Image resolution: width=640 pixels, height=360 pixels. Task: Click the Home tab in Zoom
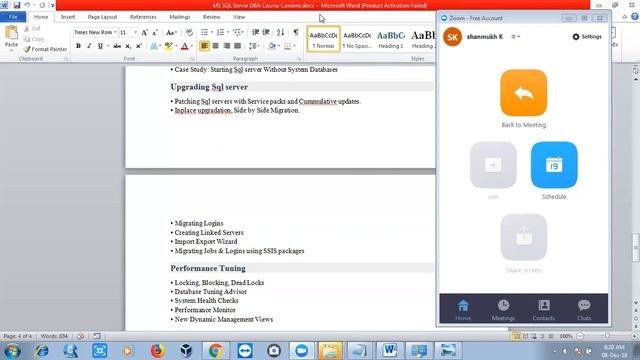click(463, 310)
